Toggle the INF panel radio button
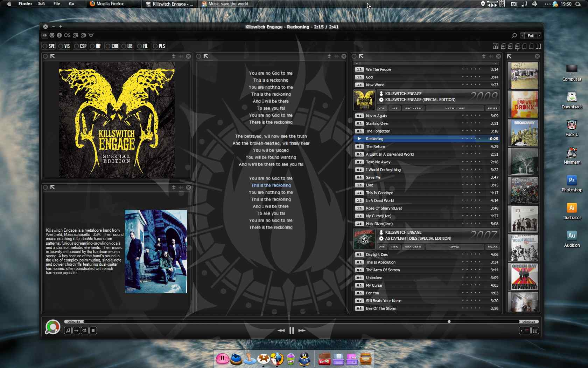The image size is (588, 368). point(92,46)
